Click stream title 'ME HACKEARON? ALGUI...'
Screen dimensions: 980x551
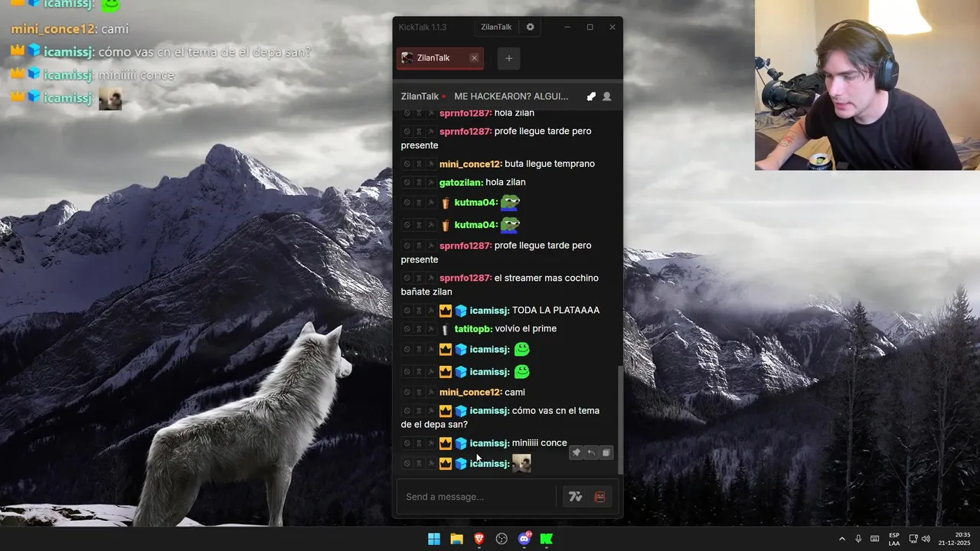[511, 96]
